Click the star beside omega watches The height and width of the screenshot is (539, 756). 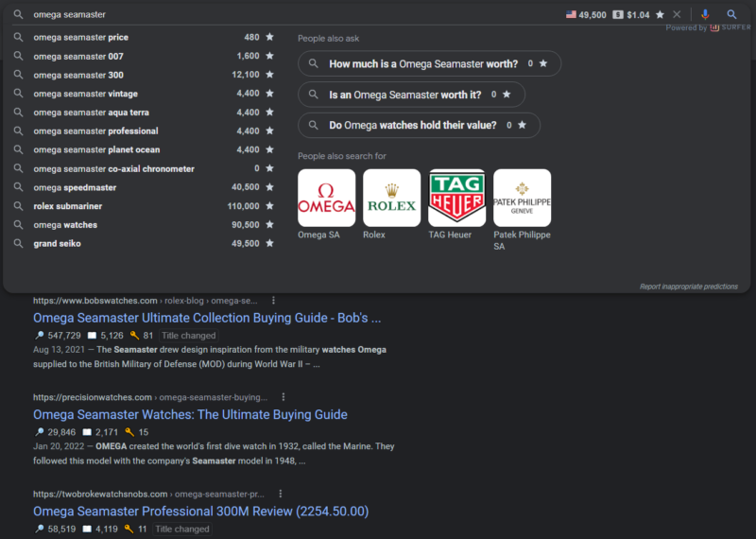click(x=270, y=224)
